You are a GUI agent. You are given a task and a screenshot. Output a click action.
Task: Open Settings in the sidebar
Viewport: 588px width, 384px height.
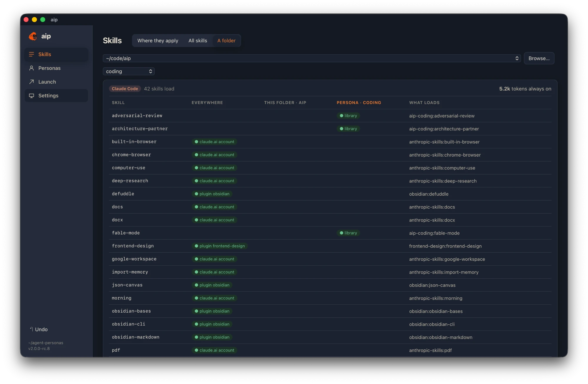pos(56,96)
